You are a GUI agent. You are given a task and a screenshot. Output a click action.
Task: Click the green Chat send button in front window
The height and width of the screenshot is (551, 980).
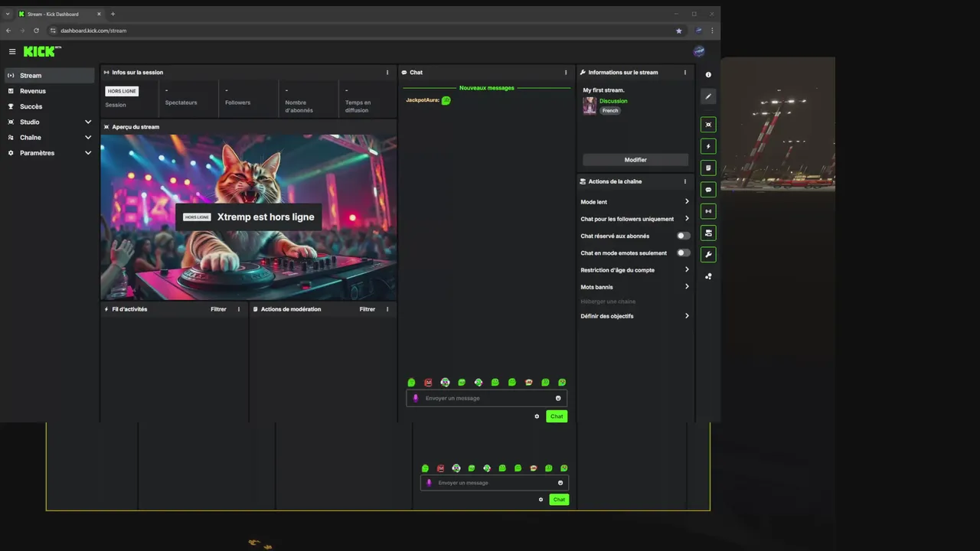click(557, 416)
